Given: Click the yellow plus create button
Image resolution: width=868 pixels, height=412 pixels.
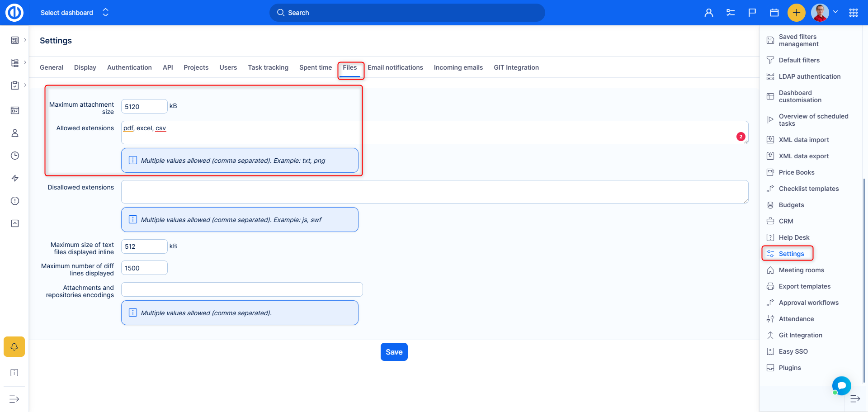Looking at the screenshot, I should (x=796, y=13).
